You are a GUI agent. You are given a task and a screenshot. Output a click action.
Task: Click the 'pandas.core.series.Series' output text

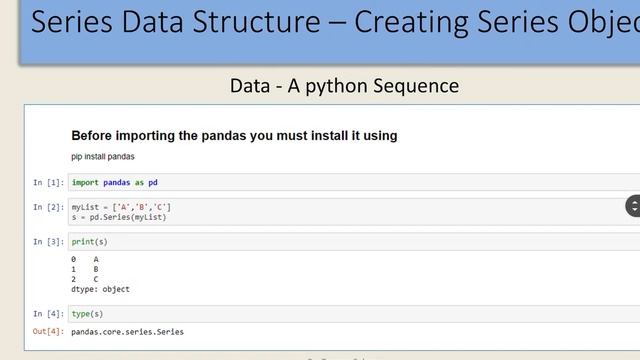pyautogui.click(x=127, y=332)
